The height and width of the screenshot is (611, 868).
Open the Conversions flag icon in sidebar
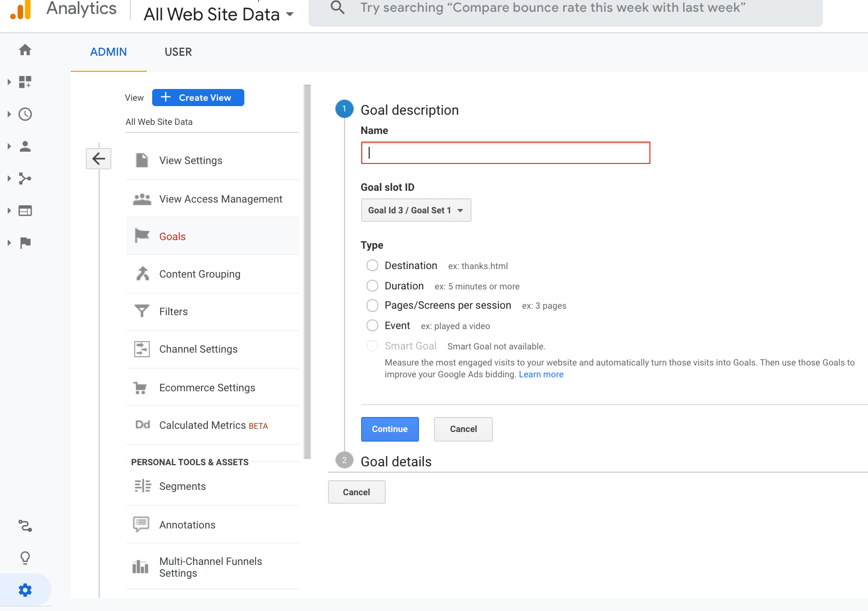(25, 243)
